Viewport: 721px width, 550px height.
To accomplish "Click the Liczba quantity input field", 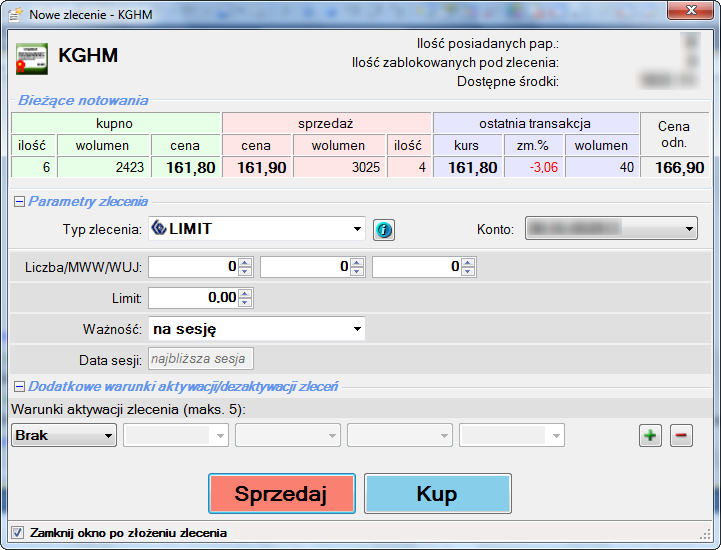I will (193, 267).
